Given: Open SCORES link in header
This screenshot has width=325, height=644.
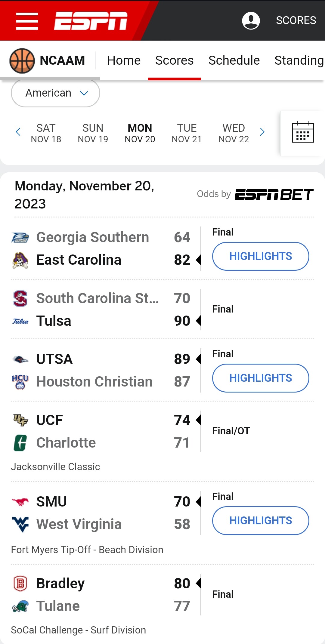Looking at the screenshot, I should point(296,20).
